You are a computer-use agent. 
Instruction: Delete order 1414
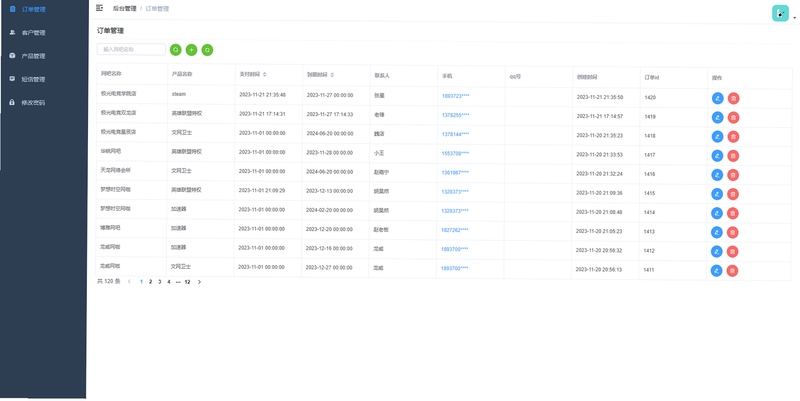tap(733, 213)
